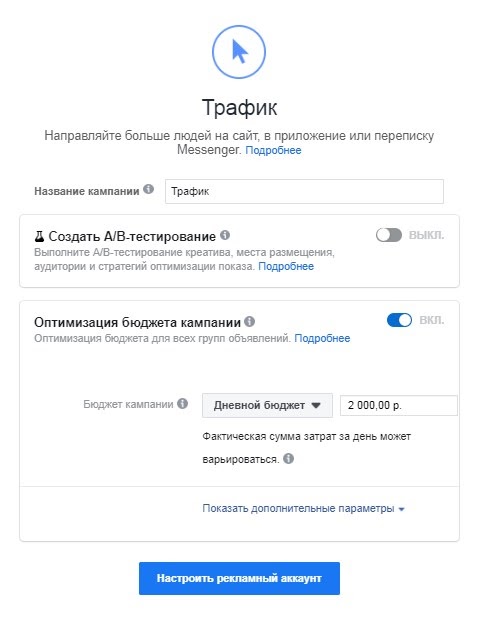Click info icon beside Создать A/B-тестирование
The width and height of the screenshot is (480, 617).
pos(225,235)
